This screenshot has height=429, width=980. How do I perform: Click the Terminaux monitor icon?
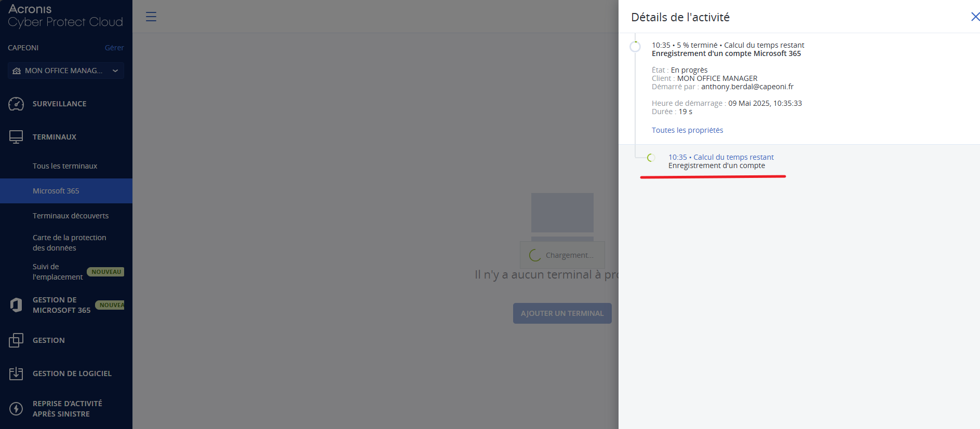[x=16, y=137]
